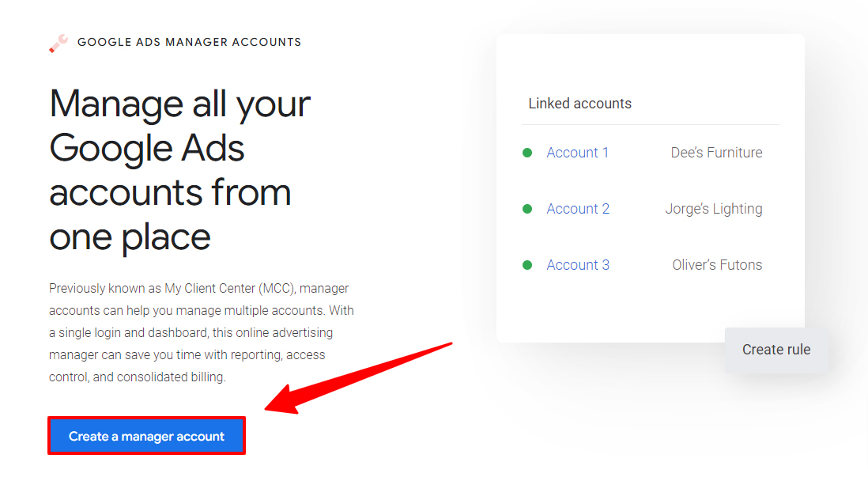Image resolution: width=868 pixels, height=481 pixels.
Task: Open the Account 3 link
Action: pos(578,265)
